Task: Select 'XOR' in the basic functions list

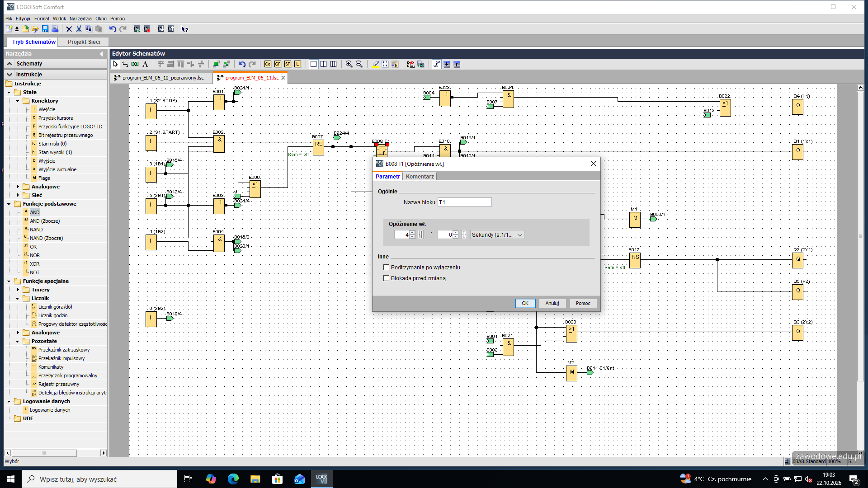Action: click(x=34, y=264)
